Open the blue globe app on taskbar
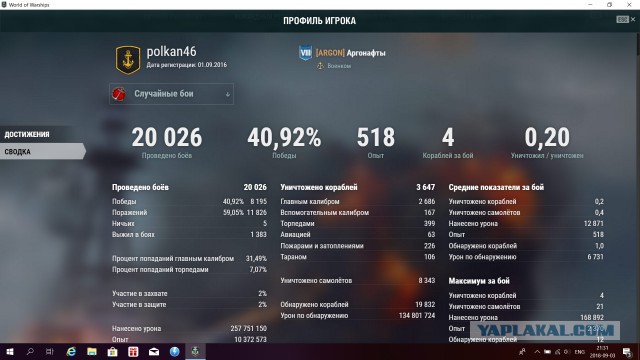Viewport: 640px width, 360px height. pos(174,351)
